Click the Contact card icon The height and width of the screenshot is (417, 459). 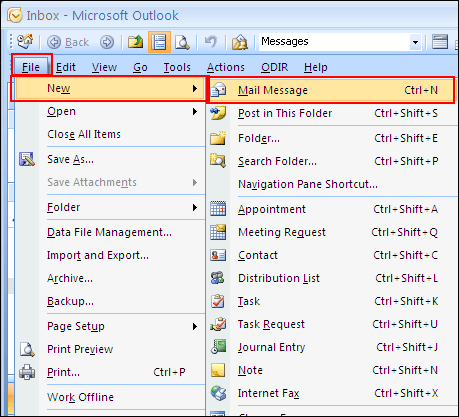(218, 255)
